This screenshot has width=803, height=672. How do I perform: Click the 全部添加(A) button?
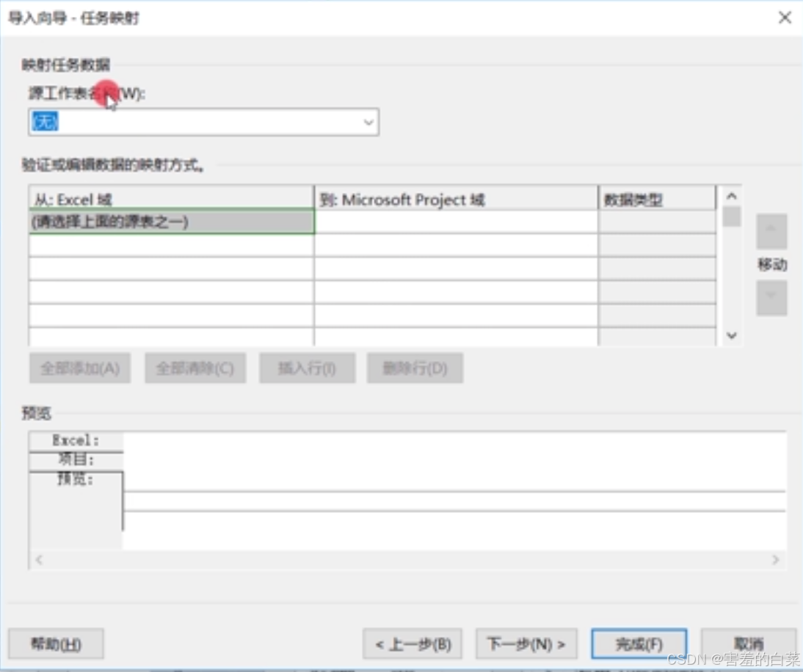pos(80,368)
